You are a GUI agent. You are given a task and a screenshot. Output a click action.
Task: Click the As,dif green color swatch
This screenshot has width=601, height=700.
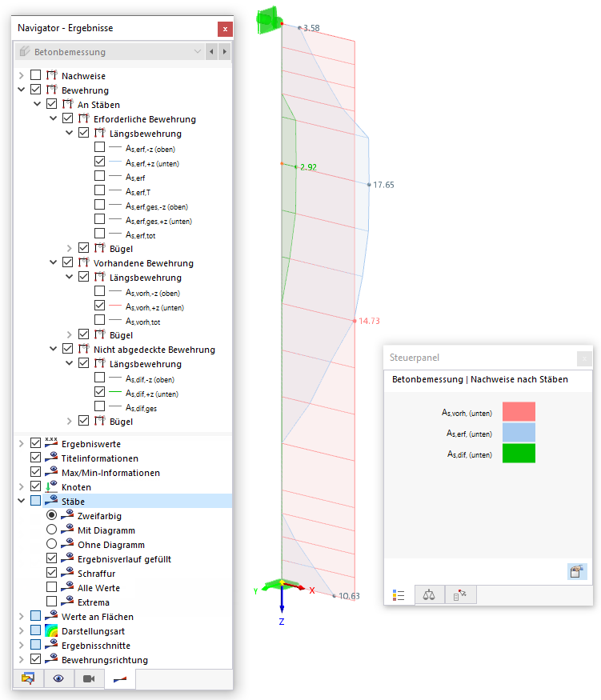(519, 453)
